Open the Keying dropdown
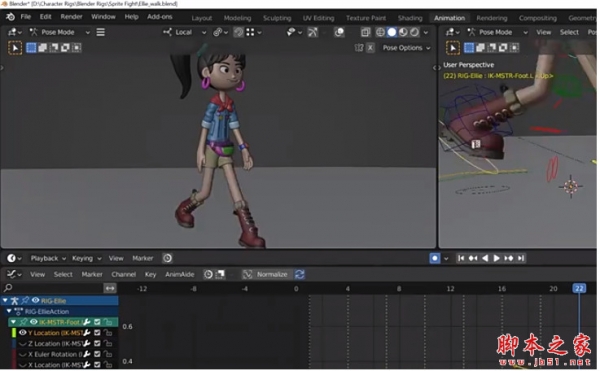600x371 pixels. point(86,259)
